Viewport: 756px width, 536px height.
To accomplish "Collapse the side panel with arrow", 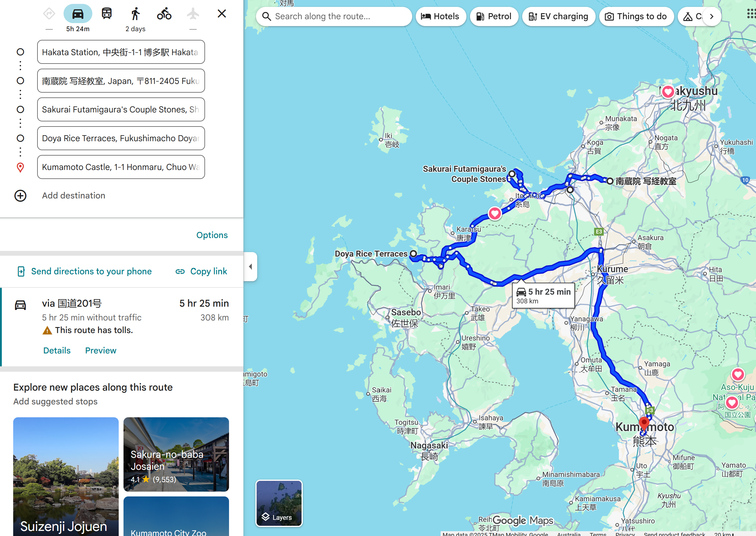I will tap(251, 266).
